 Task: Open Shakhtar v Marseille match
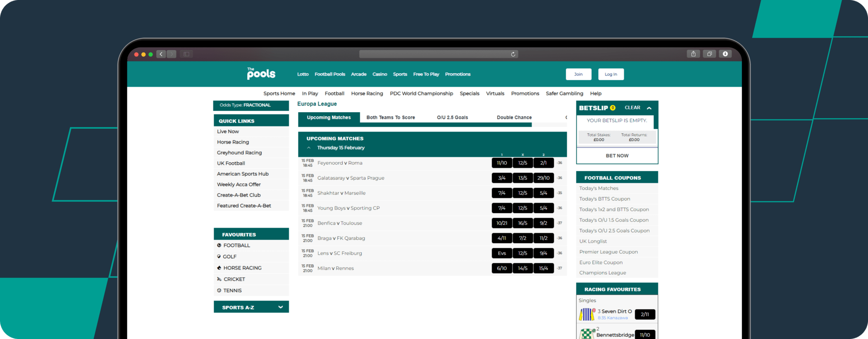(x=341, y=193)
